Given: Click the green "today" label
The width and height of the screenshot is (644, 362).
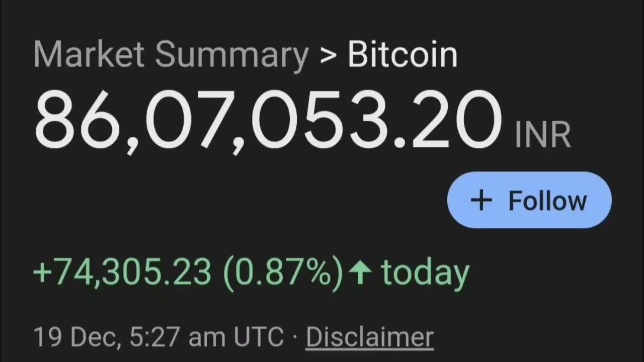Looking at the screenshot, I should click(x=425, y=273).
